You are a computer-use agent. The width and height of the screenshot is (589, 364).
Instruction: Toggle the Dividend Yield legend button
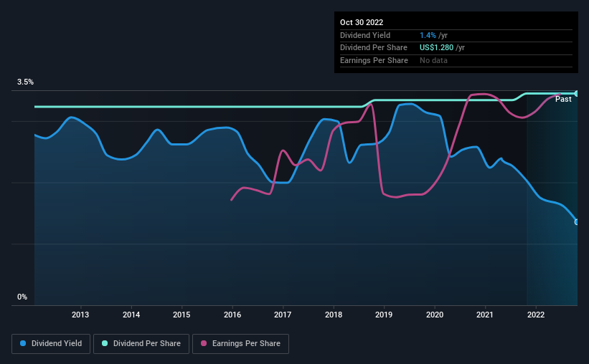point(51,344)
